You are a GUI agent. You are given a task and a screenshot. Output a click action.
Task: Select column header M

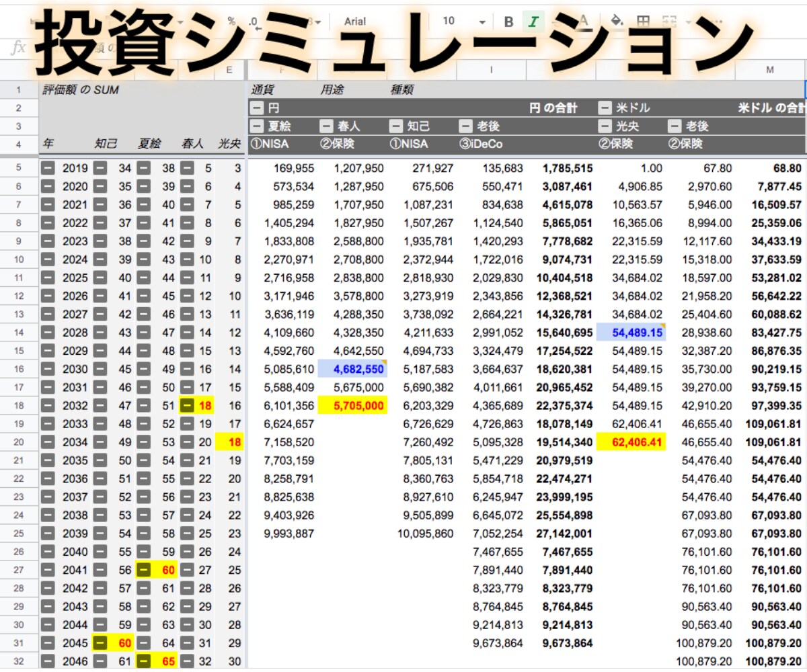pyautogui.click(x=770, y=70)
